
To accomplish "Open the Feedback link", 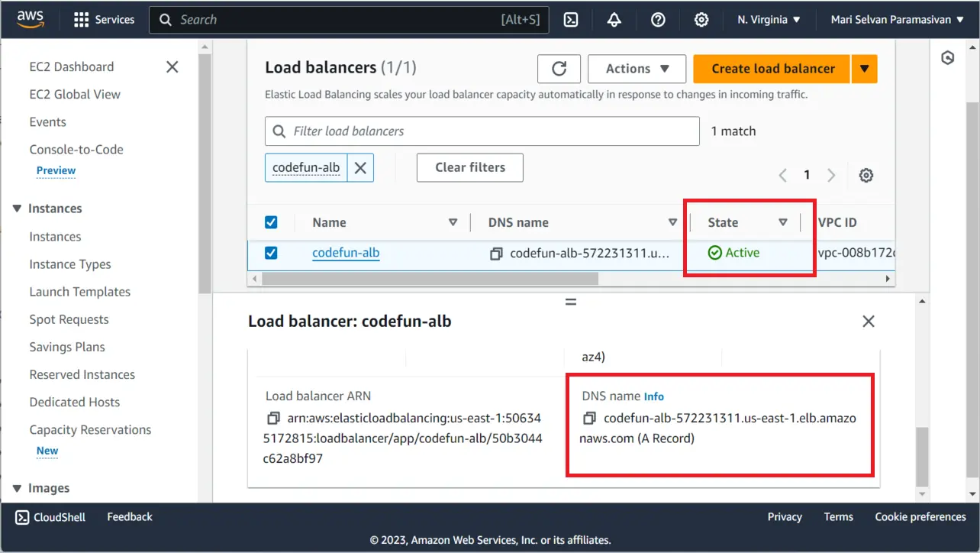I will [x=130, y=517].
